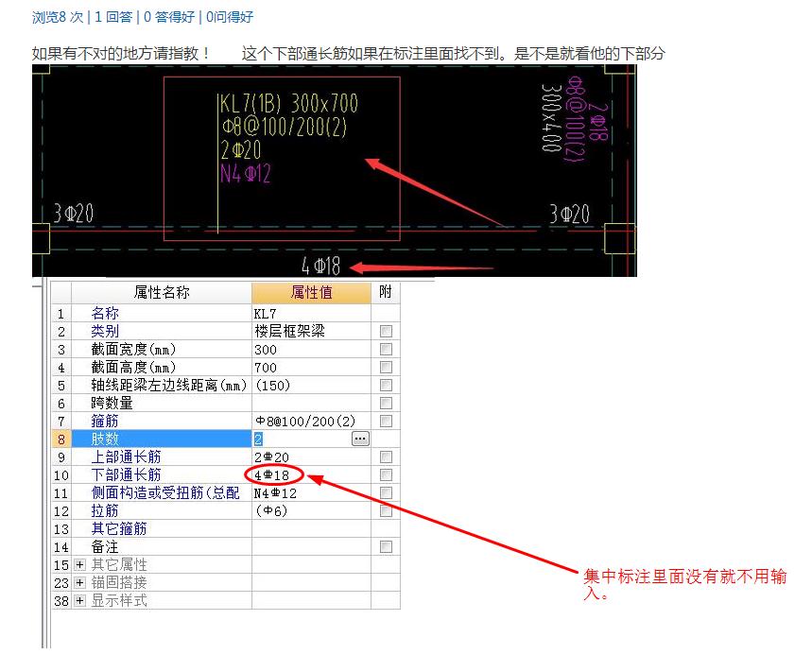
Task: Click the rotated 2Φ18 annotation in drawing
Action: [598, 122]
